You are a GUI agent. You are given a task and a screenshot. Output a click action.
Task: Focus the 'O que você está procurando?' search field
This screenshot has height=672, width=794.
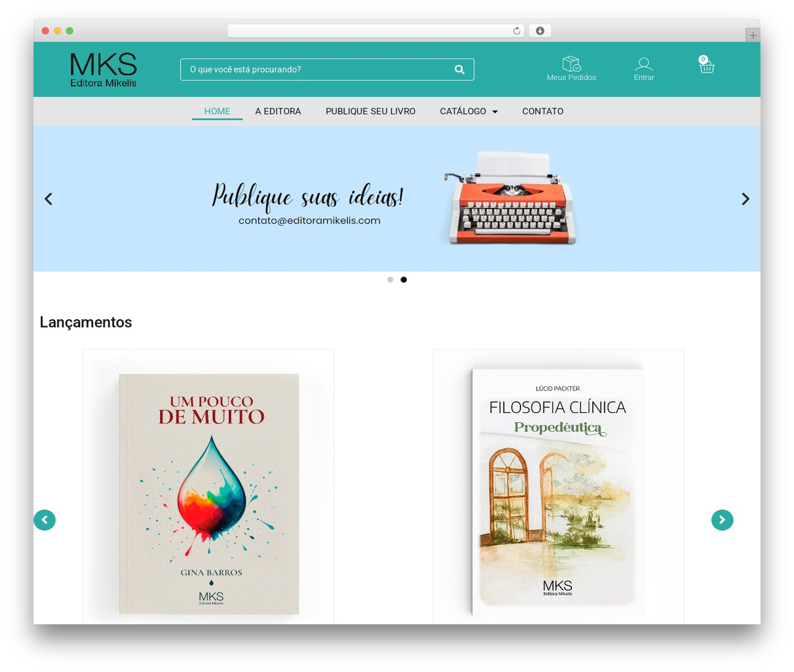click(x=328, y=69)
